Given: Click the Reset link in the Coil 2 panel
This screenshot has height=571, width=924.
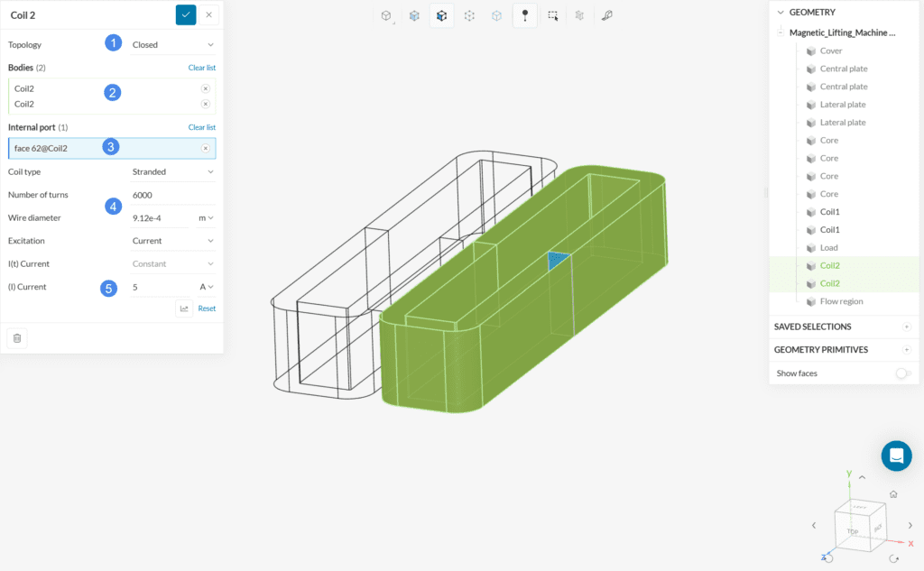Looking at the screenshot, I should point(206,308).
